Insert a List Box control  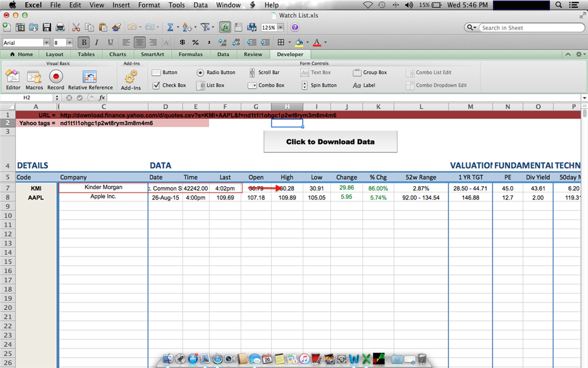(x=210, y=85)
